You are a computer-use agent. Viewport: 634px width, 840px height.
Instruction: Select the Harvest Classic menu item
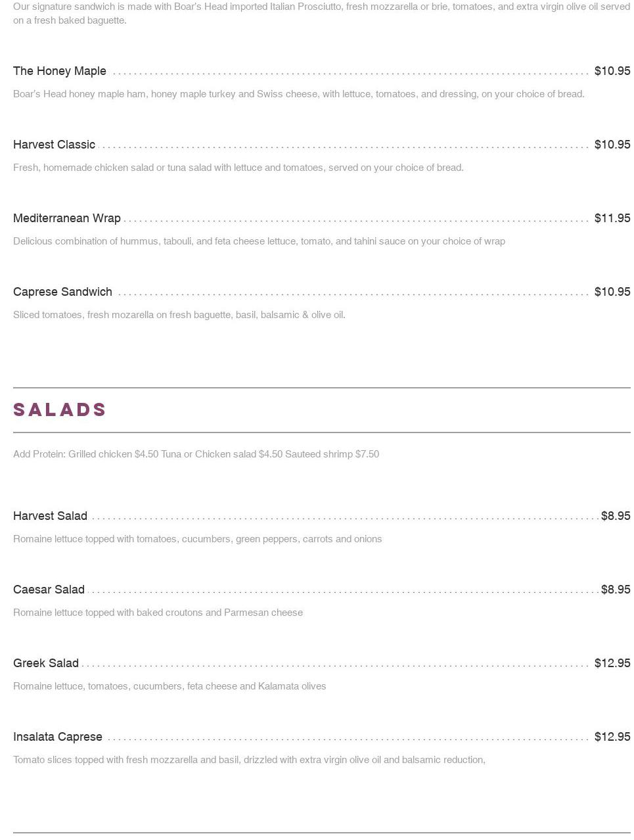(x=54, y=145)
